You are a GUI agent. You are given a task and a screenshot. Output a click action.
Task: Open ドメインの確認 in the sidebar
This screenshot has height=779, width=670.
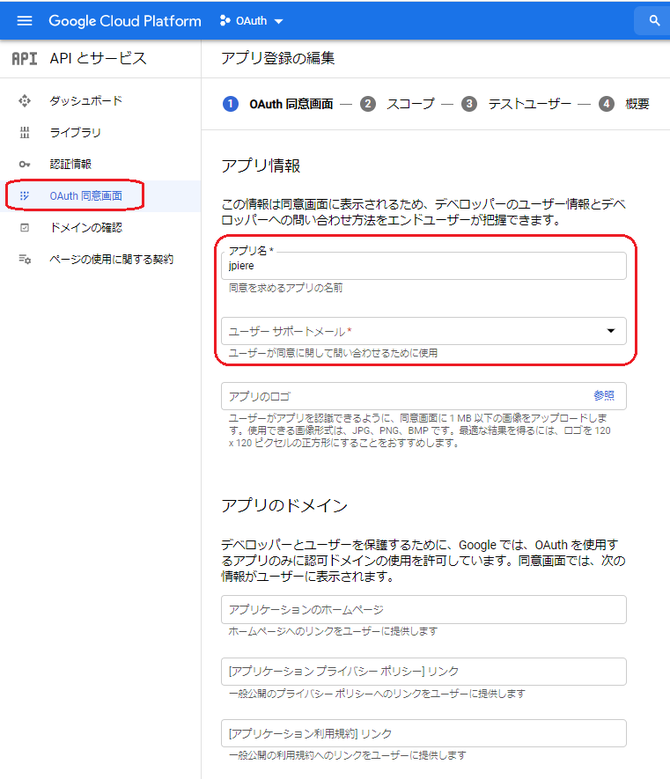86,228
